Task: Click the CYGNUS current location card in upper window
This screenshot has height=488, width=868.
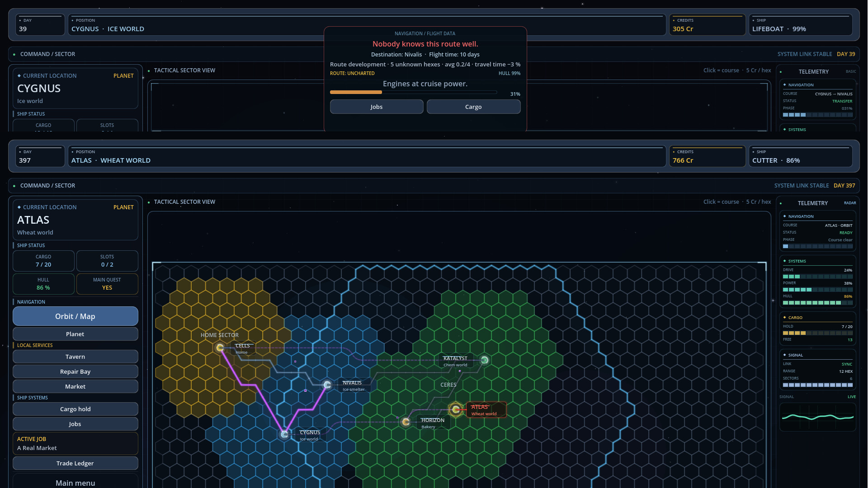Action: click(75, 88)
